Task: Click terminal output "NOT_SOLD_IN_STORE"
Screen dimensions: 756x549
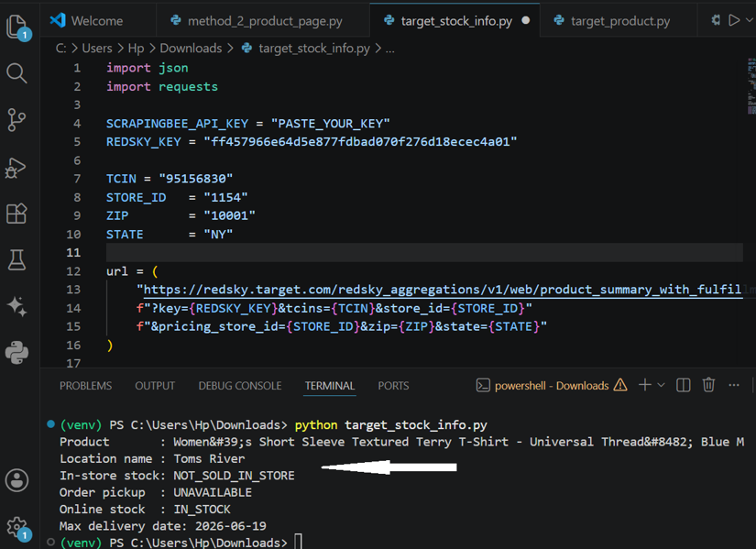Action: click(234, 476)
